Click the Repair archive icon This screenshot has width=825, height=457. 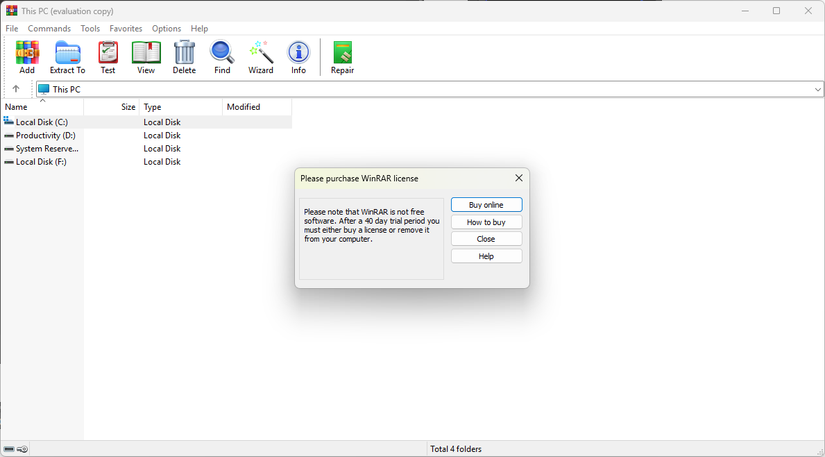click(343, 53)
